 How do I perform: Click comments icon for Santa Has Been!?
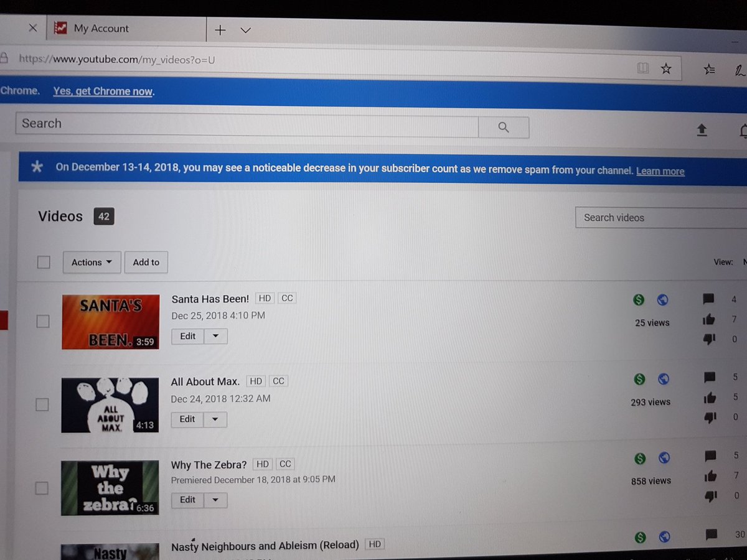[708, 299]
